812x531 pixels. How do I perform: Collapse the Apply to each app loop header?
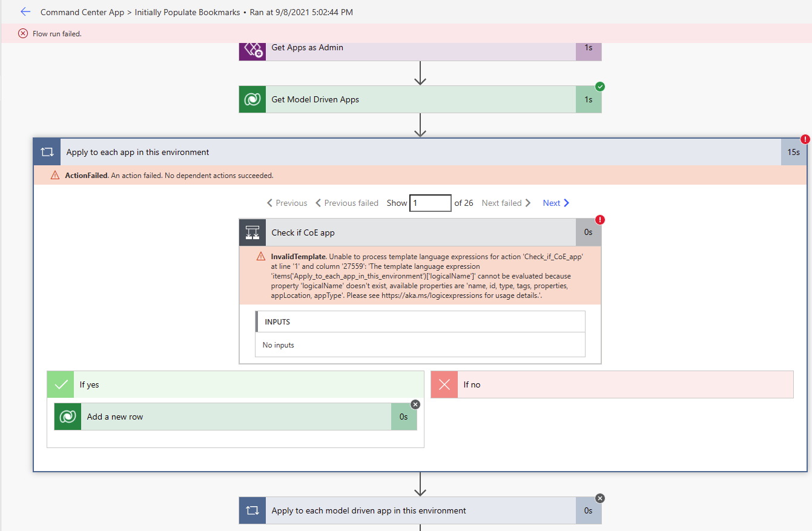pos(242,152)
